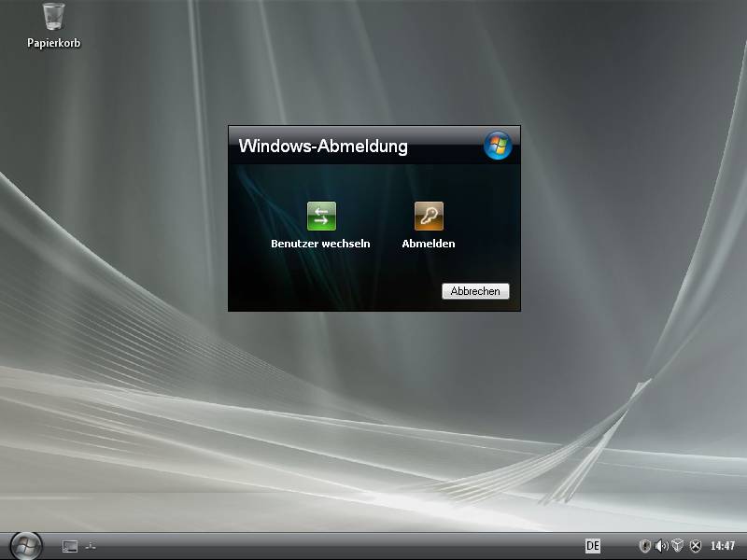
Task: Click the 'Papierkorb' desktop icon label
Action: pos(53,43)
